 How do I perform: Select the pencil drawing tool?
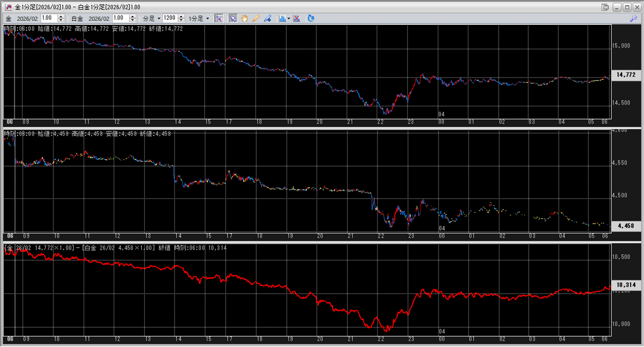(x=256, y=19)
